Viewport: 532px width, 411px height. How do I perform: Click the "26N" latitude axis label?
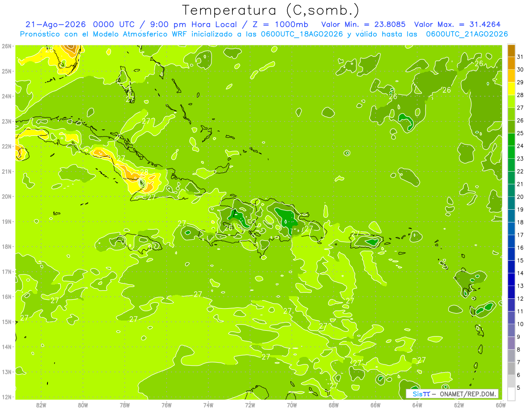[7, 46]
